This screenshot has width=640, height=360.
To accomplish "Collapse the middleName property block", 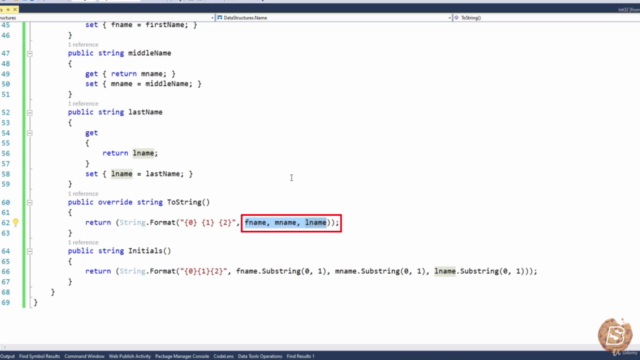I will point(30,53).
